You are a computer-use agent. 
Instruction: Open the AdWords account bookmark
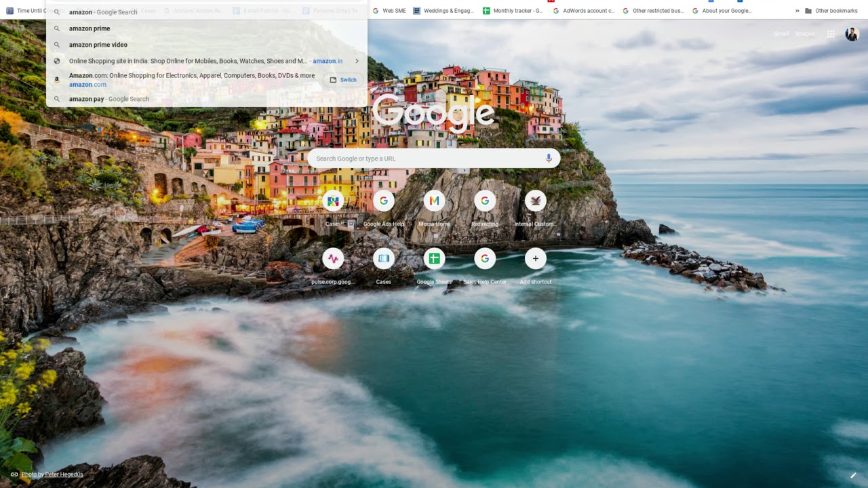pos(583,11)
